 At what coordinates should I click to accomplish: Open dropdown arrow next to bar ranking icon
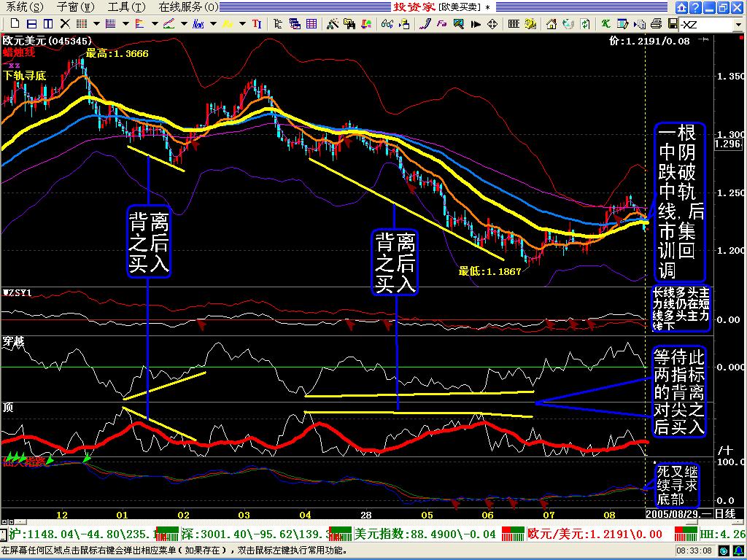[155, 24]
